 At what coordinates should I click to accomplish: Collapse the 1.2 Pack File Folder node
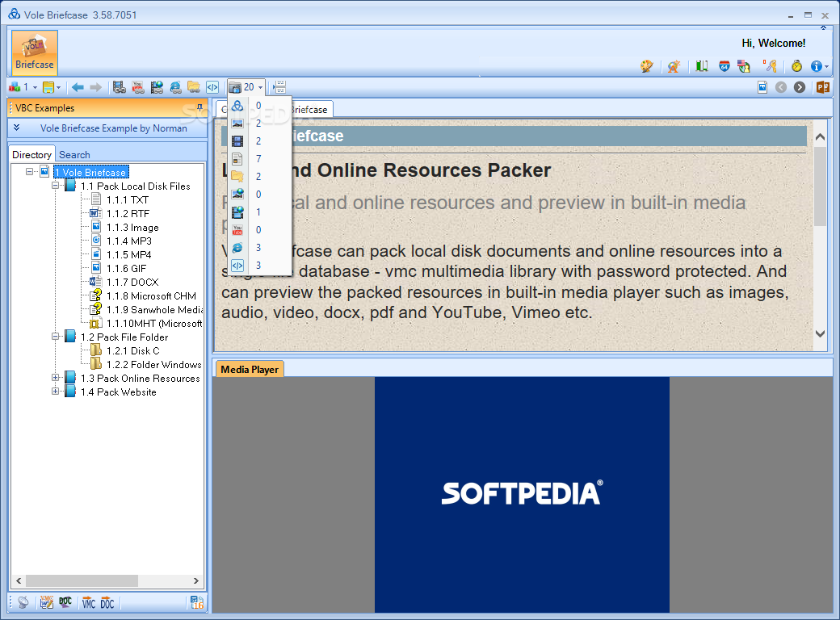tap(55, 337)
